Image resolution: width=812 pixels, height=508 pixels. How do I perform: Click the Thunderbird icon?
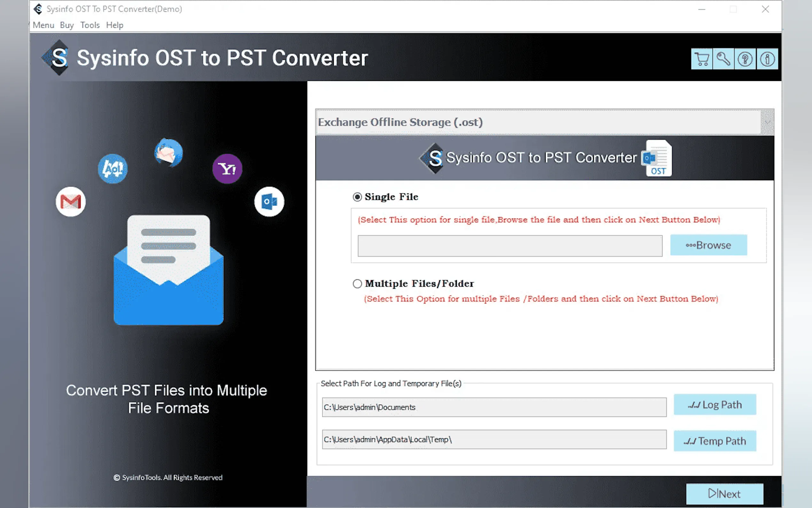coord(168,153)
